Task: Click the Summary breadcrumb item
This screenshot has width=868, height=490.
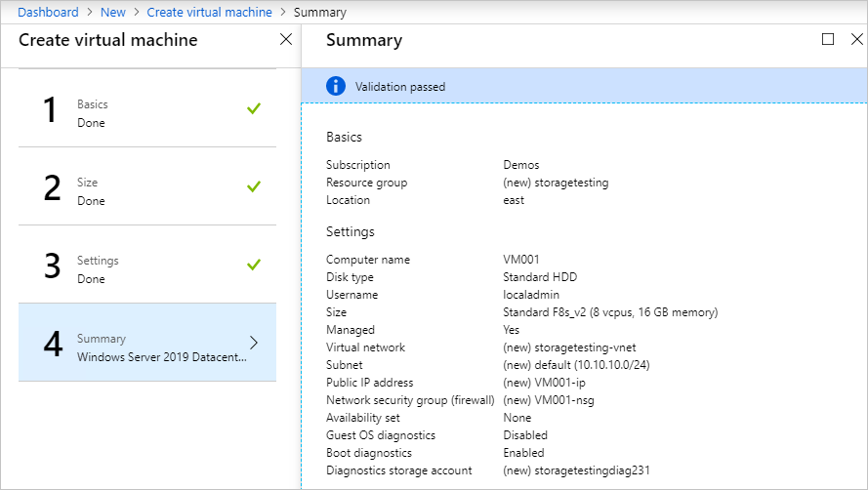Action: [319, 13]
